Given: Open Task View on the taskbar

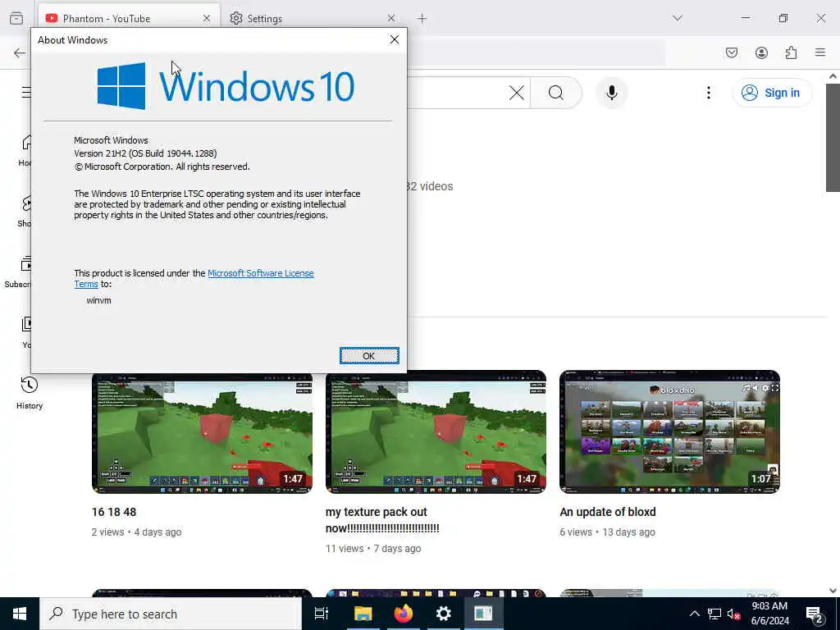Looking at the screenshot, I should 322,614.
